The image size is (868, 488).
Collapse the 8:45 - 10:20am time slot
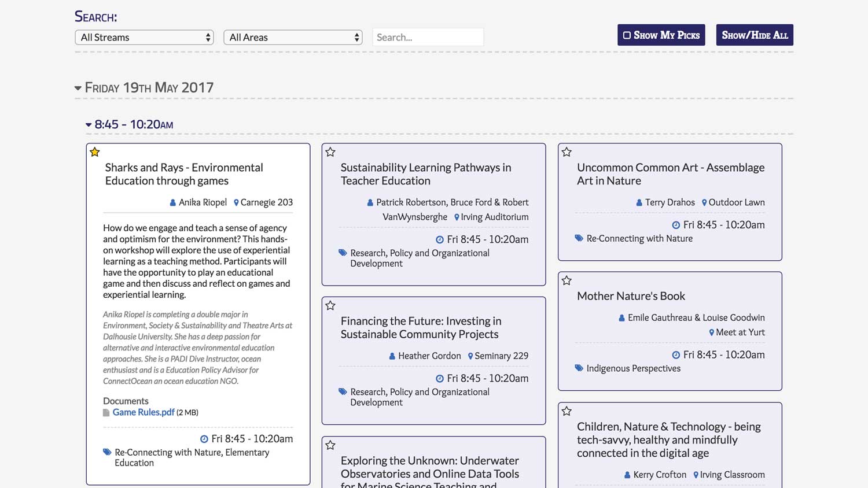point(89,125)
